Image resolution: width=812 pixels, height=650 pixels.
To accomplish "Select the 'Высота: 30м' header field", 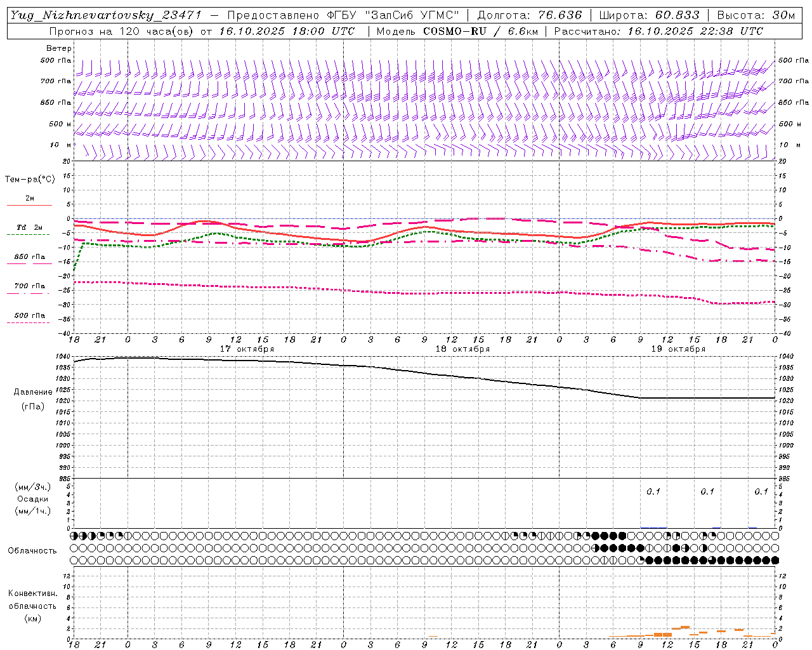I will tap(756, 15).
